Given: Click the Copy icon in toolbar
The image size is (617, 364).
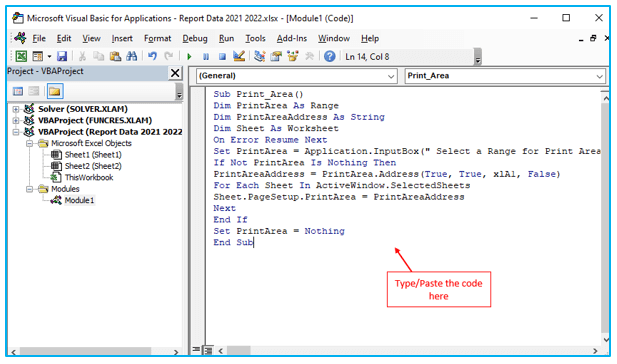Looking at the screenshot, I should coord(98,57).
